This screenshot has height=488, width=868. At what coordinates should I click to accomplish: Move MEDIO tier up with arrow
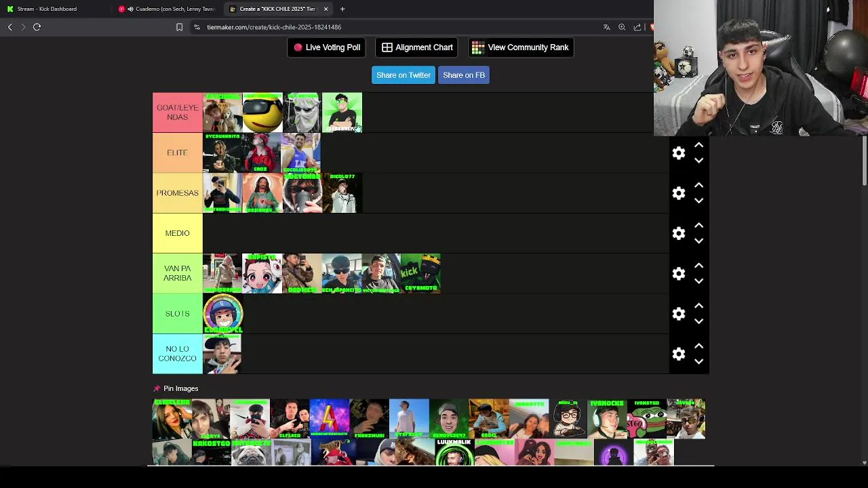pyautogui.click(x=698, y=225)
